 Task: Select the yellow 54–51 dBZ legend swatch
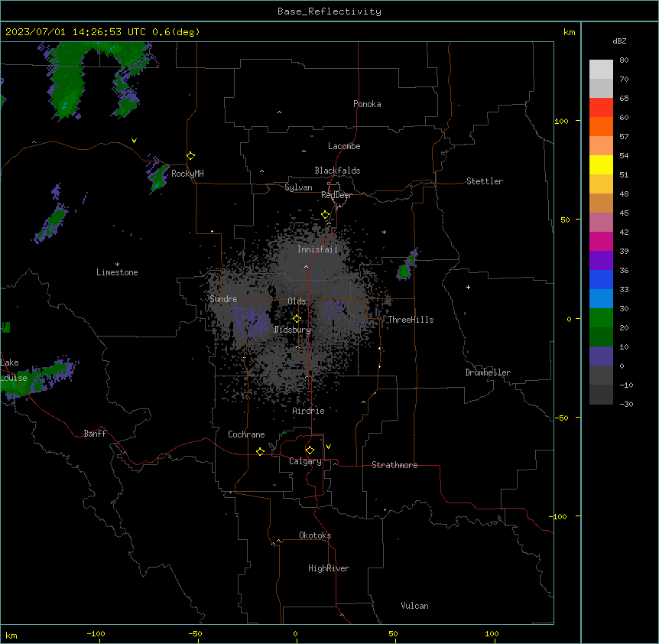point(601,164)
